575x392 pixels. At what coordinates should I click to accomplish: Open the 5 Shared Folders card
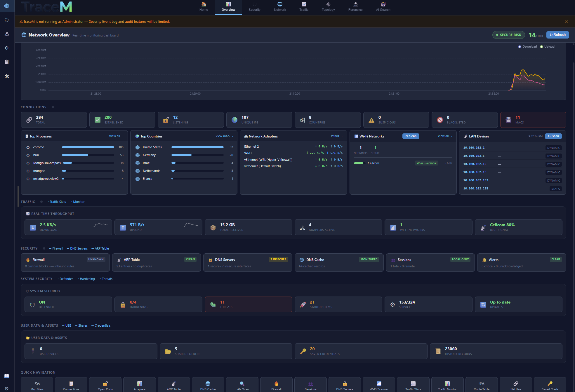(226, 351)
